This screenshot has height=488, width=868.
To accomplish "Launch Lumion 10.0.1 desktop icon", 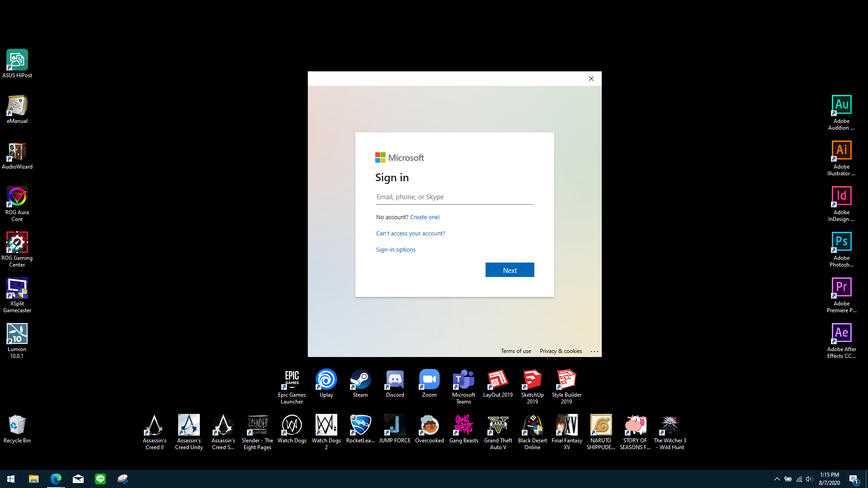I will click(17, 340).
